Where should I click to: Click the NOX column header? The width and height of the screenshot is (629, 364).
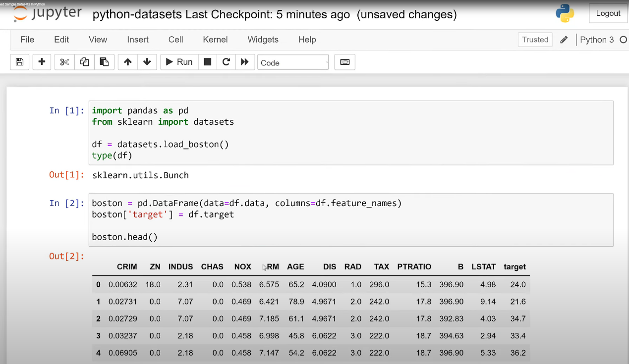point(243,266)
